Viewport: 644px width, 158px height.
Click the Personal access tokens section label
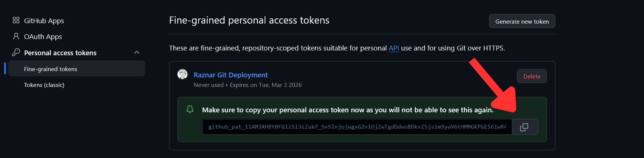pyautogui.click(x=60, y=53)
